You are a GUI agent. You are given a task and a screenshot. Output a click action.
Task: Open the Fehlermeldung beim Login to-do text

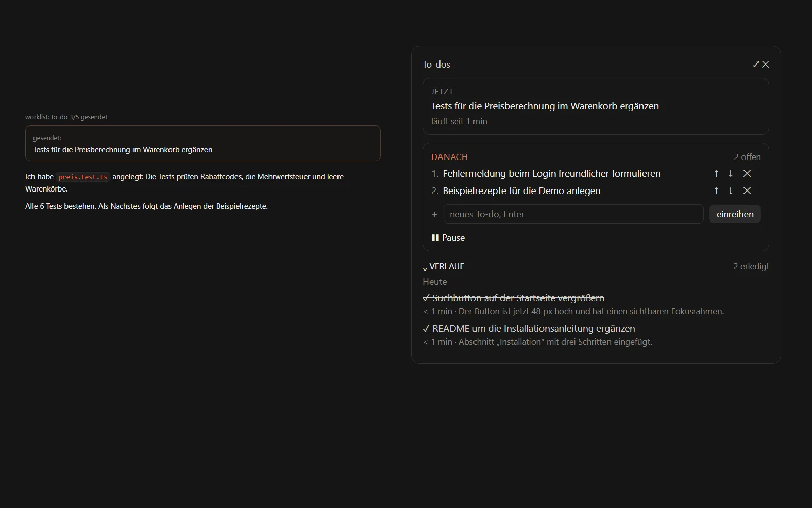point(551,174)
